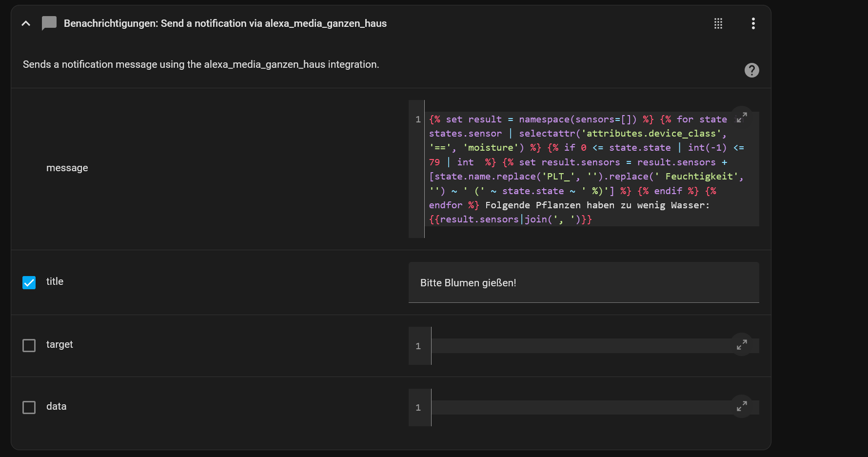Click the chat bubble notification icon
Screen dimensions: 868x457
pyautogui.click(x=49, y=23)
